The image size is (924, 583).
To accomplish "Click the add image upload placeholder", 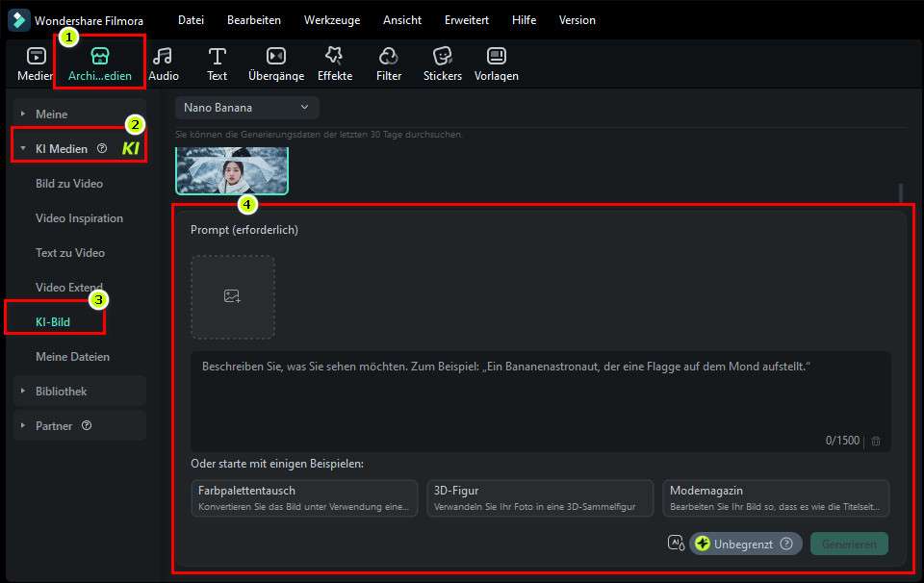I will [232, 296].
